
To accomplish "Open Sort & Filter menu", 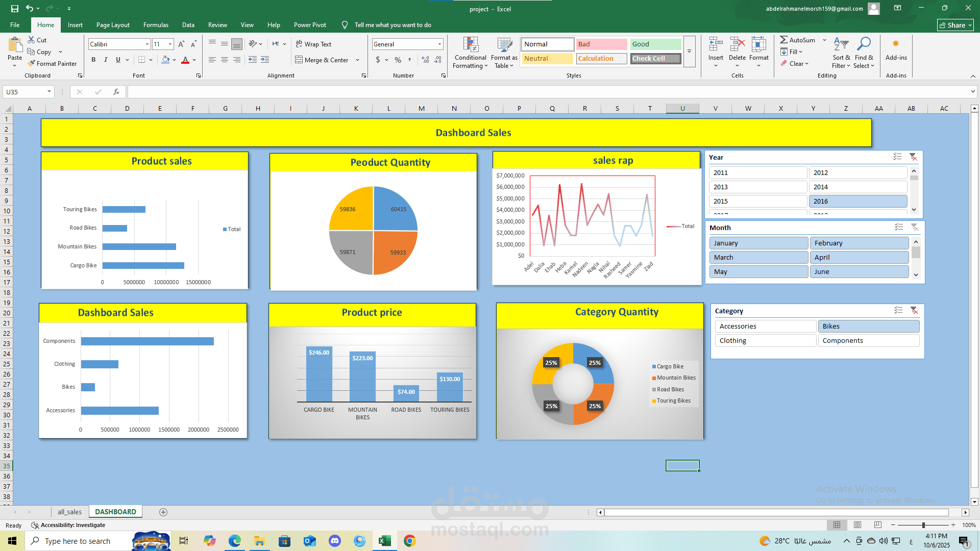I will (841, 53).
